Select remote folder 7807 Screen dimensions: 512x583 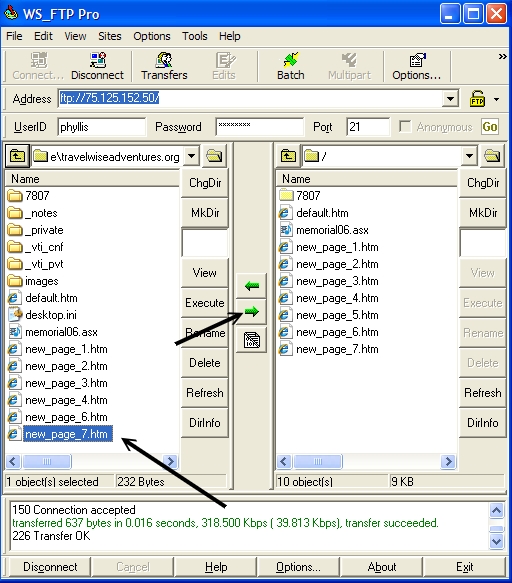[300, 196]
